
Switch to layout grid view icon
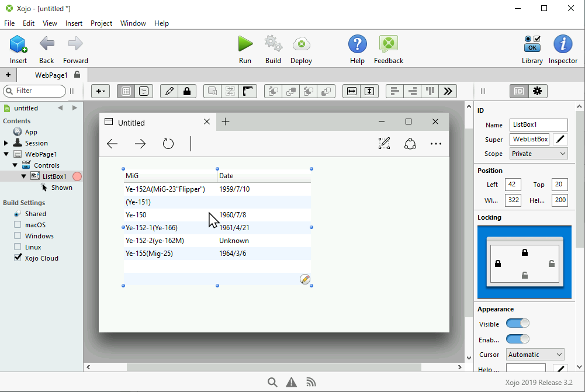126,91
